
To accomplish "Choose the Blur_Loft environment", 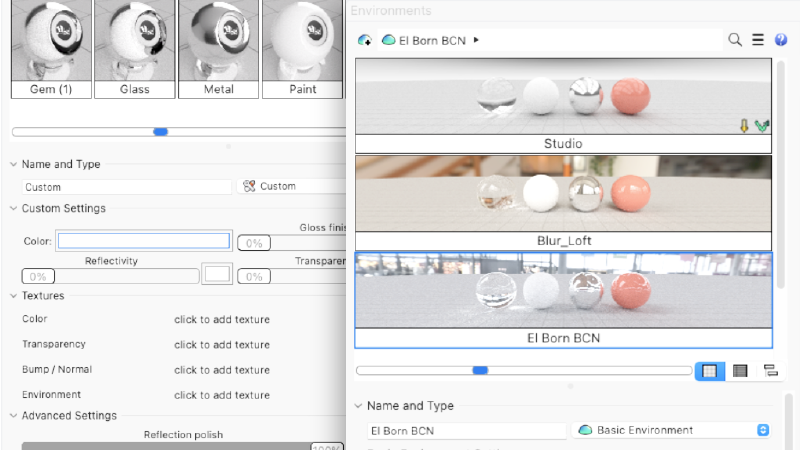I will tap(563, 202).
